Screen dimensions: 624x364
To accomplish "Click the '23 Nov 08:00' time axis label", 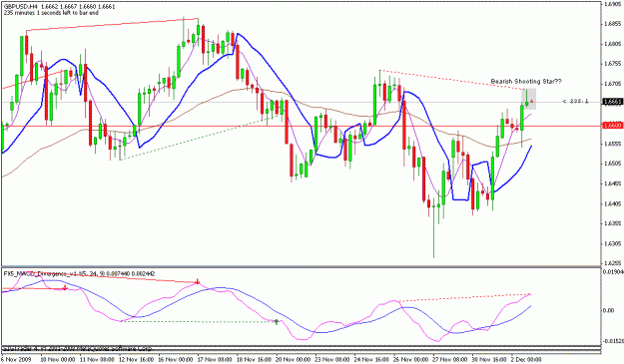I will point(331,359).
